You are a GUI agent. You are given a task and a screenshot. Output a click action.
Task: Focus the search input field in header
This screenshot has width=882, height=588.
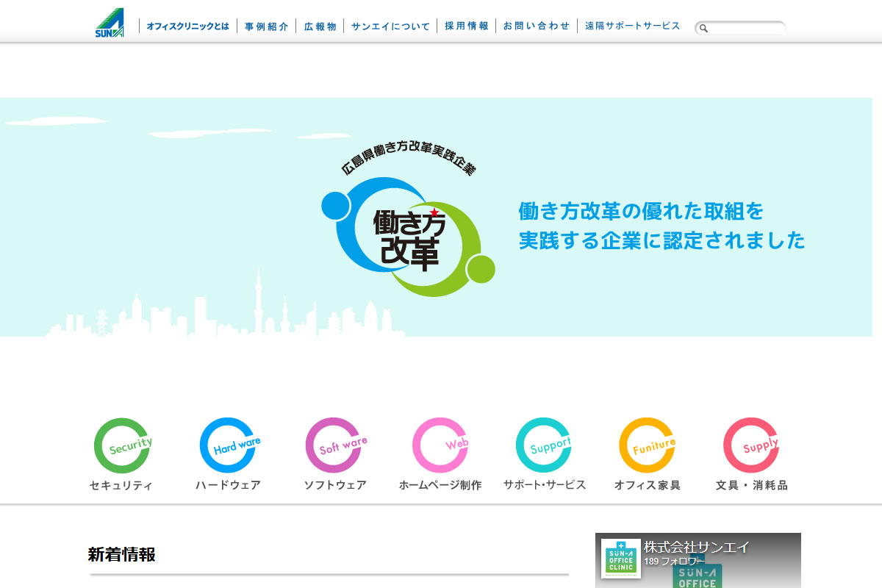(x=746, y=29)
